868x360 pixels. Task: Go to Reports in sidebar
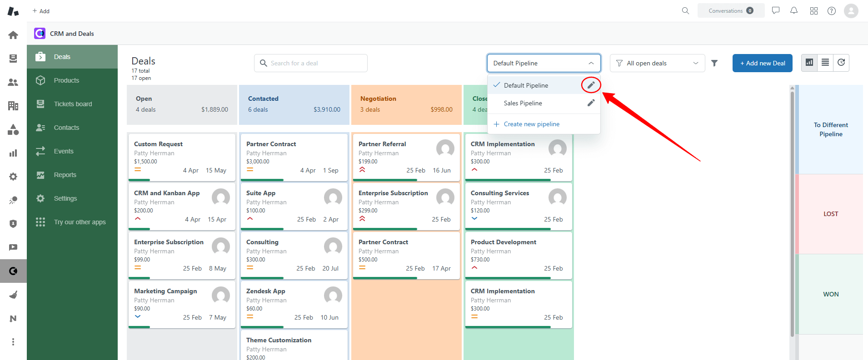[65, 175]
